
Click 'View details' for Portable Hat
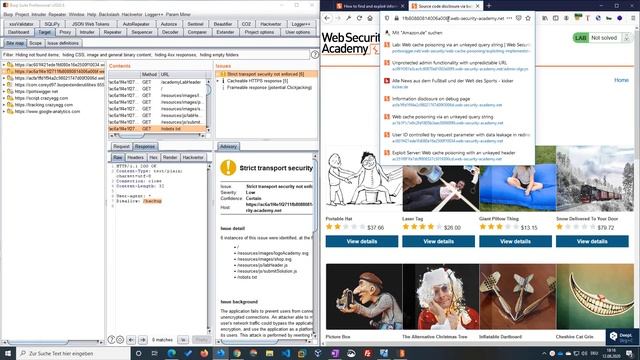tap(362, 241)
